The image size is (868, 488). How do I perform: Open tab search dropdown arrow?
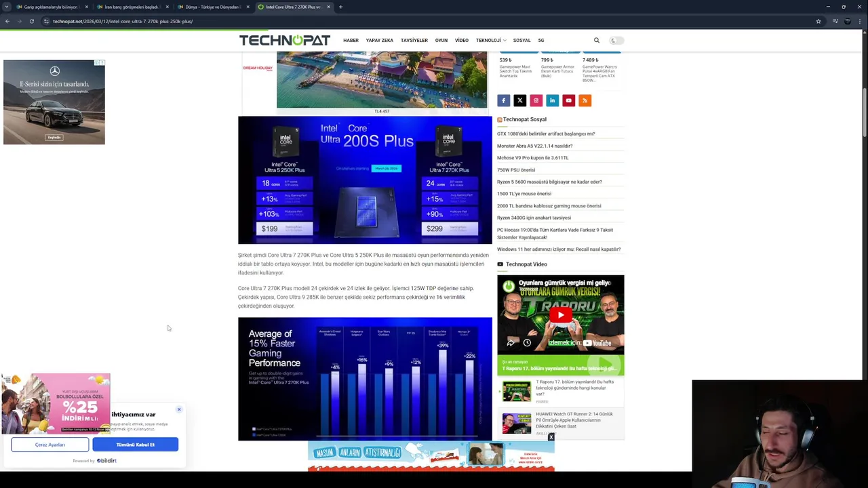tap(7, 7)
